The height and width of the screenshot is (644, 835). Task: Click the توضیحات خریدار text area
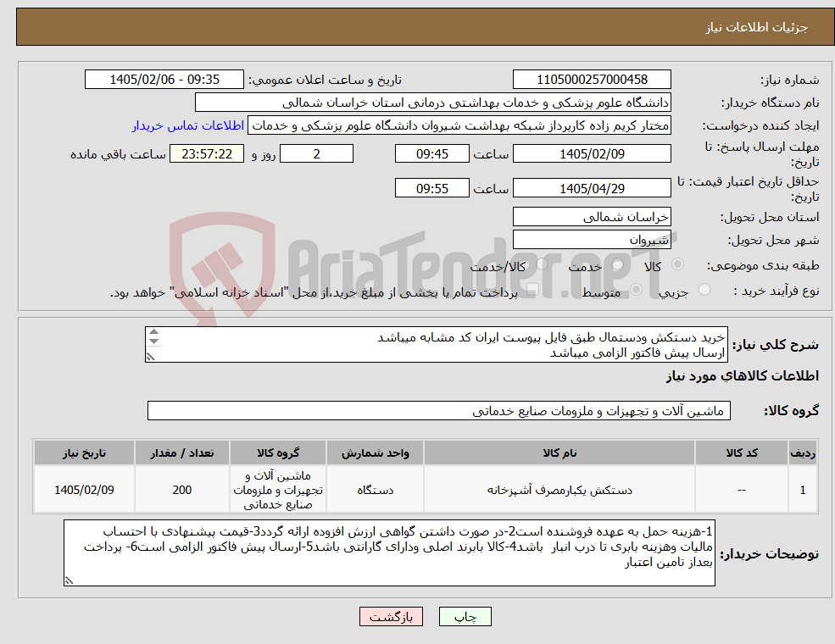[x=389, y=553]
